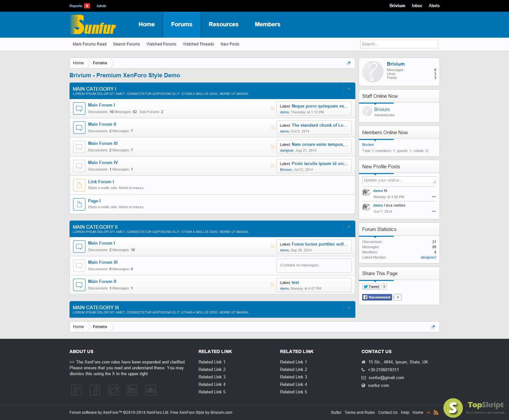Viewport: 509px width, 420px height.
Task: Click the Page I document icon
Action: 79,204
